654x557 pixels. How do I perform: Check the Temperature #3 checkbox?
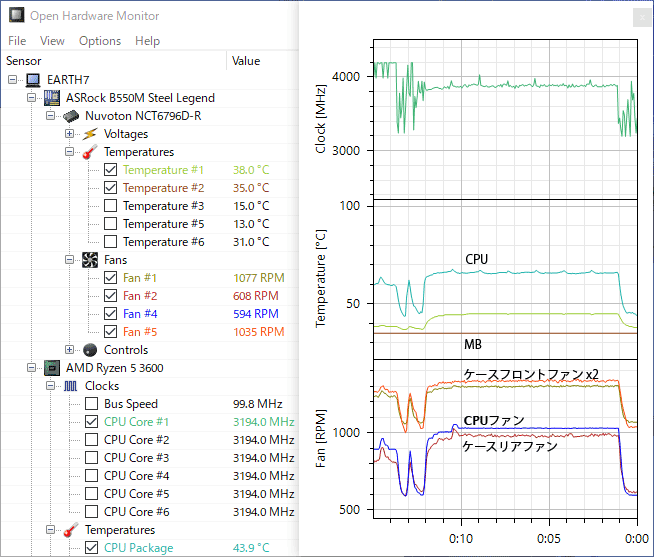(x=111, y=206)
